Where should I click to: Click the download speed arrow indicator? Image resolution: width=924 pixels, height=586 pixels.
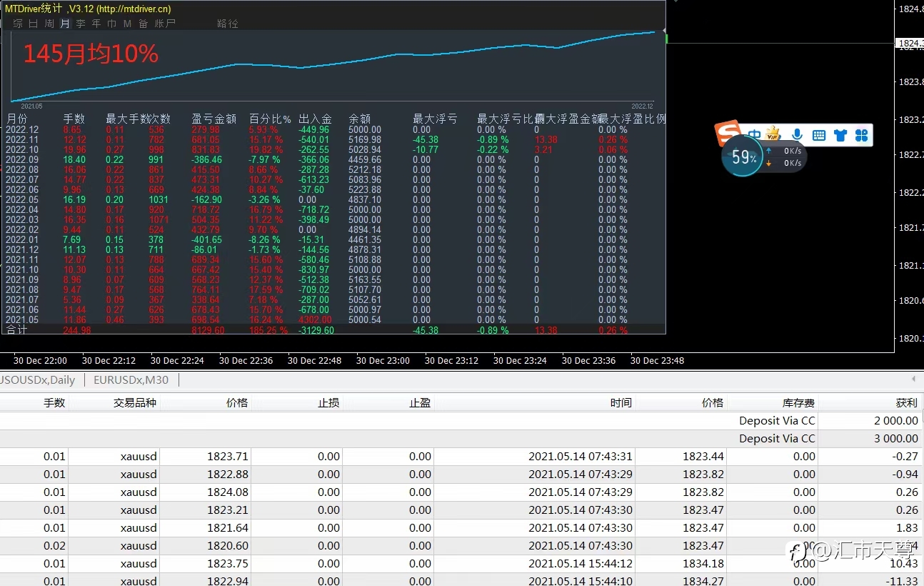[x=769, y=163]
